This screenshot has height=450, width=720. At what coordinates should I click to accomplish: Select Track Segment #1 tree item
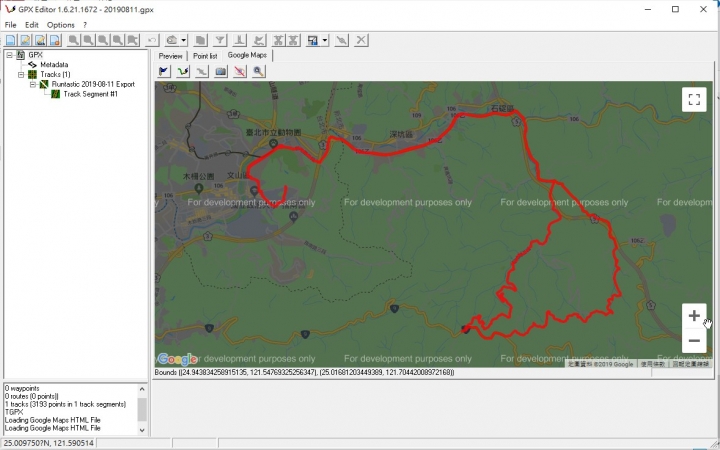click(x=90, y=94)
